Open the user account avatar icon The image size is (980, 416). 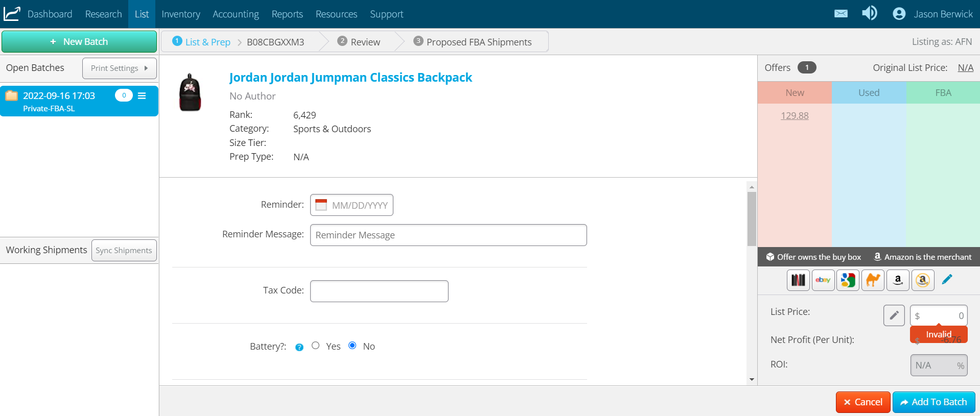[899, 14]
